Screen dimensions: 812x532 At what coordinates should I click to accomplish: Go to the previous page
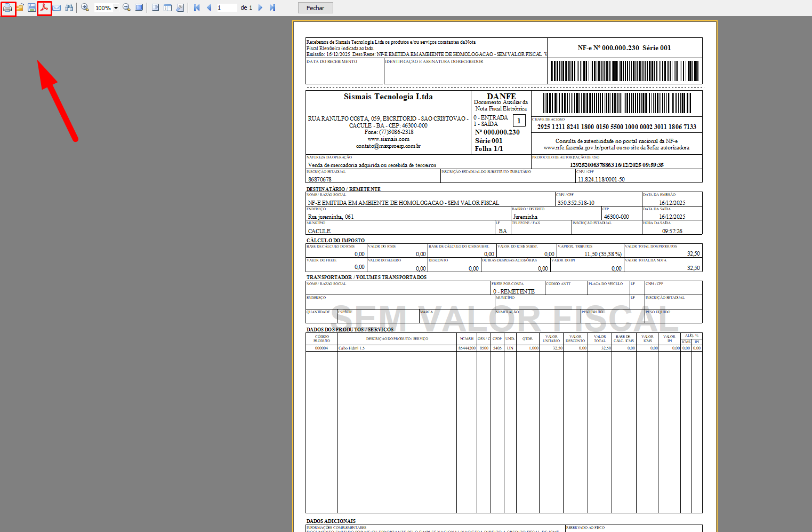208,8
